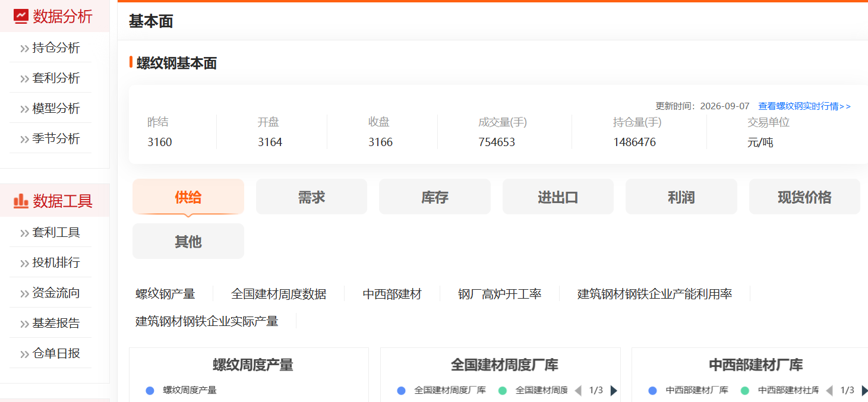Next legend page in 全国建材周度厂库 chart
Viewport: 868px width, 402px height.
click(x=614, y=390)
